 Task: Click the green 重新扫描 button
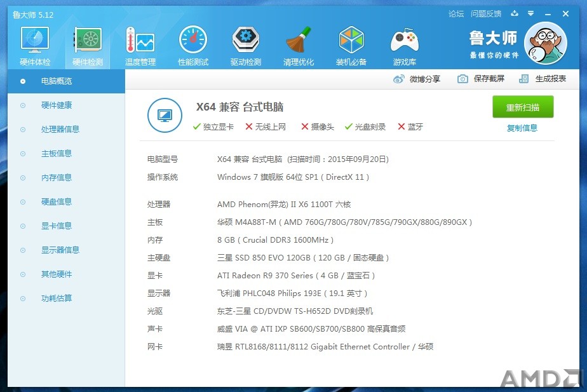523,107
